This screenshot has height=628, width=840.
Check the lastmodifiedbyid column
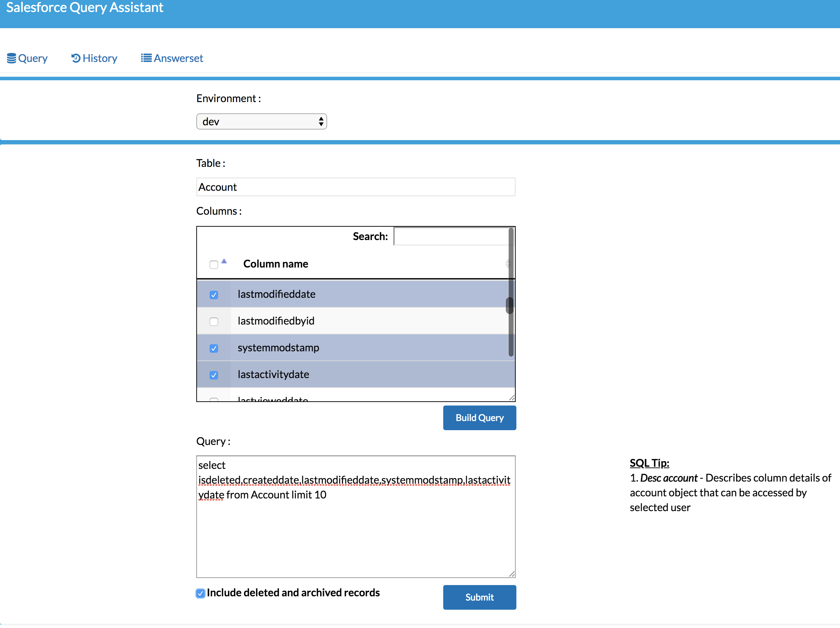click(x=214, y=322)
